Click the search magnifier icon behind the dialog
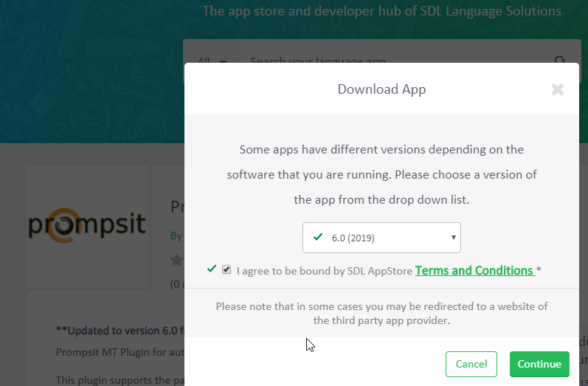The image size is (588, 386). (x=559, y=60)
